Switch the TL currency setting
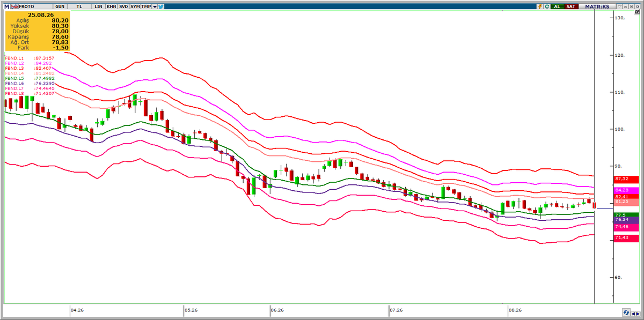This screenshot has width=644, height=320. 79,6
